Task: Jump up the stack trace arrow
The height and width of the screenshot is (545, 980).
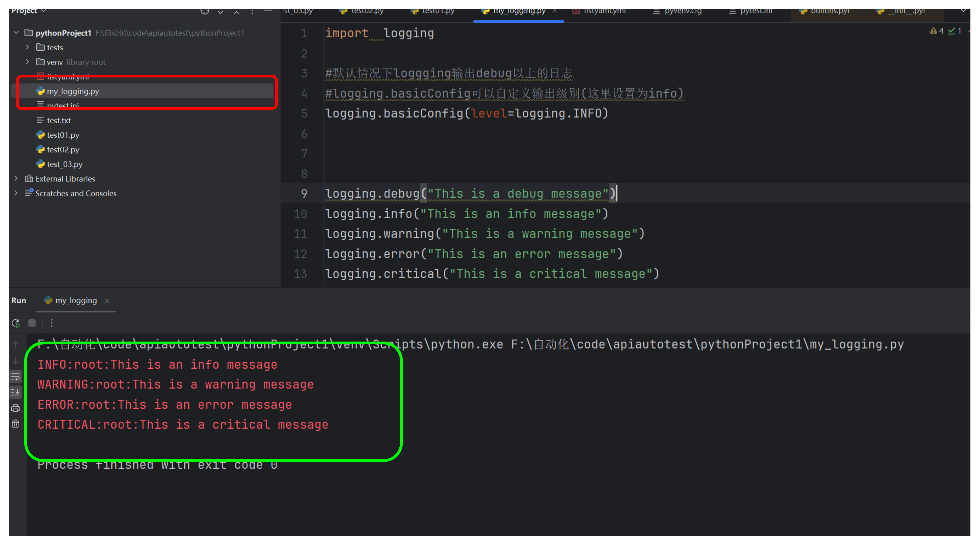Action: pyautogui.click(x=16, y=345)
